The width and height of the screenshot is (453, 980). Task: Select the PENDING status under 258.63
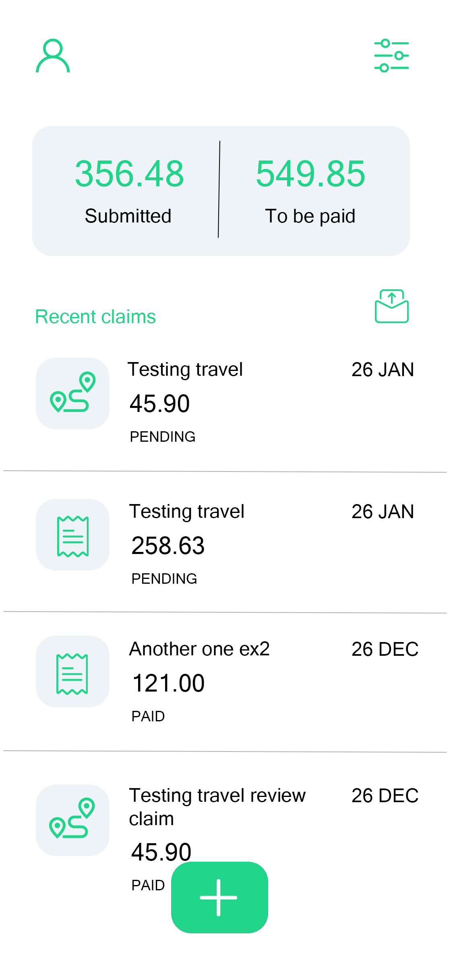coord(164,579)
